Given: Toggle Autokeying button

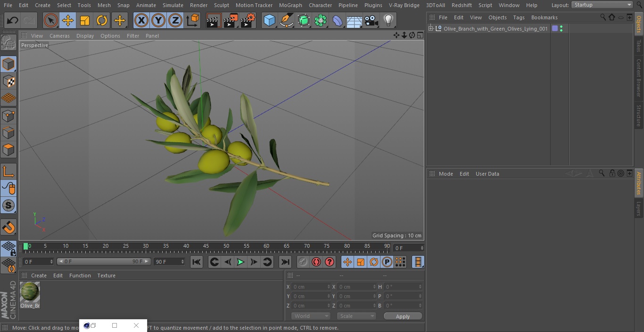Looking at the screenshot, I should pyautogui.click(x=316, y=262).
